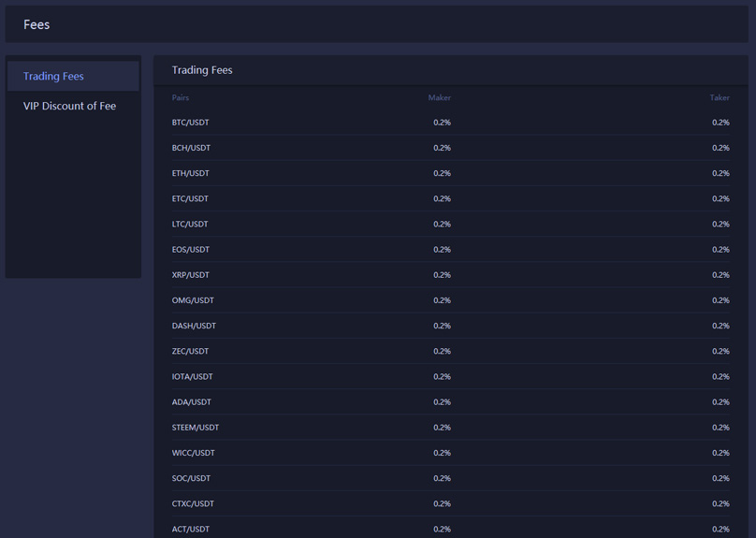
Task: Click the Maker fee for BTC/USDT
Action: [x=442, y=123]
